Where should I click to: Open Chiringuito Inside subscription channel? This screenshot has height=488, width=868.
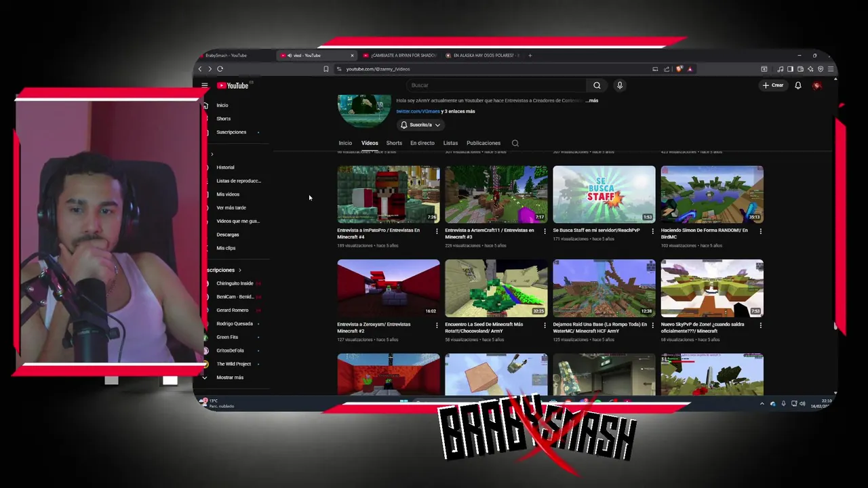[x=235, y=283]
